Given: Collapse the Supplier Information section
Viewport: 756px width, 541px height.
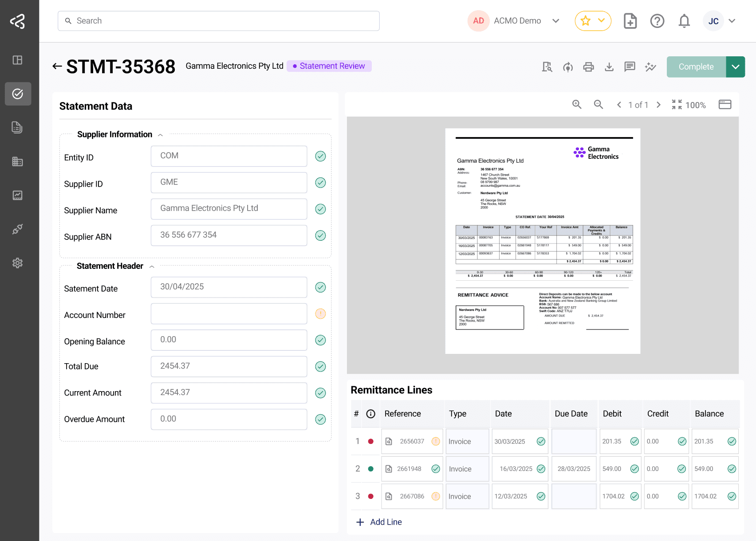Looking at the screenshot, I should tap(160, 135).
